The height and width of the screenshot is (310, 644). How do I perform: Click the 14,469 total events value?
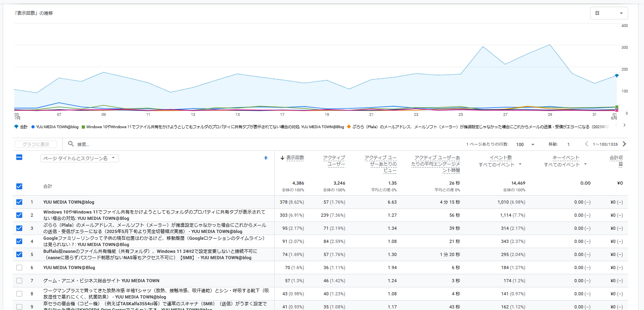(518, 183)
